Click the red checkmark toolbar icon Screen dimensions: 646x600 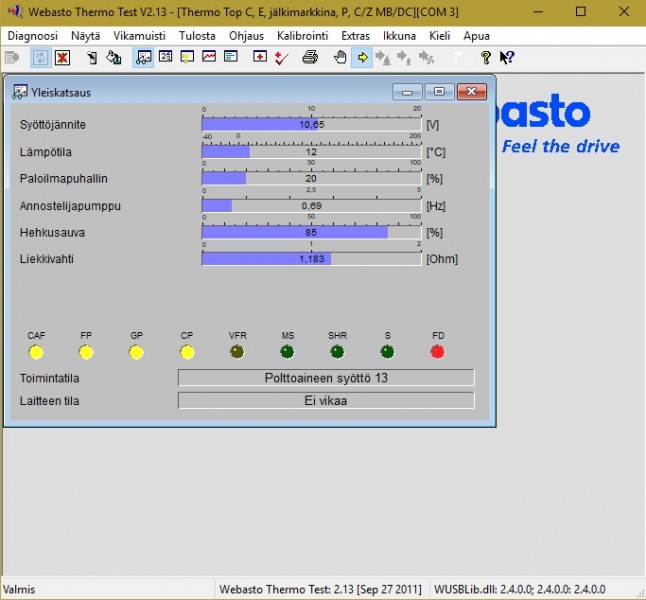[281, 58]
